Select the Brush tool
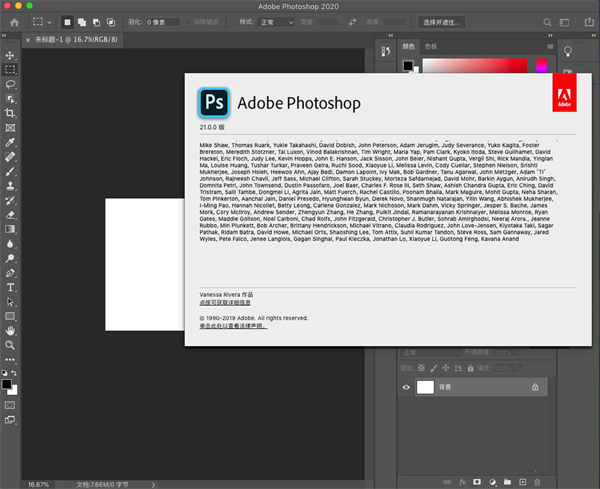The height and width of the screenshot is (489, 600). [10, 171]
